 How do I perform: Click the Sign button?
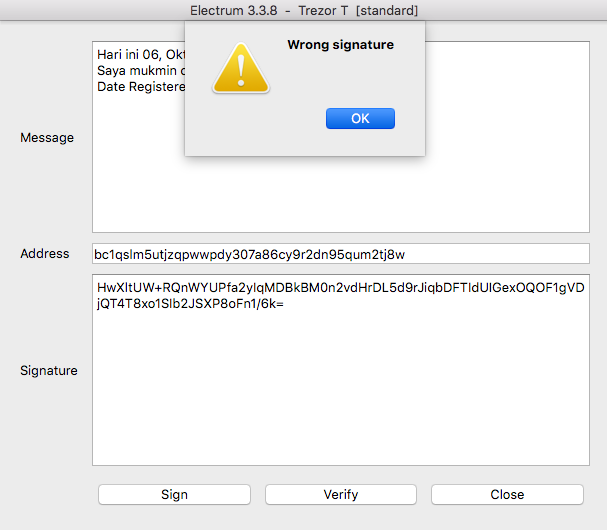point(174,494)
